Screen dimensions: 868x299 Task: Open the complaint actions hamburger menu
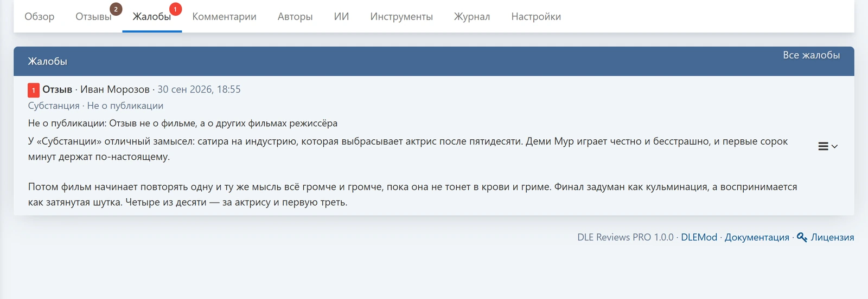click(x=828, y=146)
